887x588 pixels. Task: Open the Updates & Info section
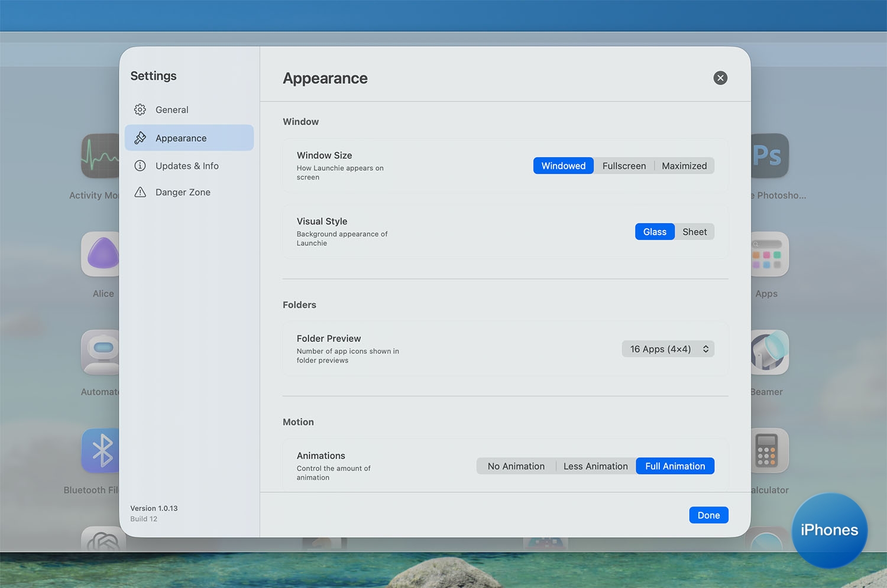187,166
